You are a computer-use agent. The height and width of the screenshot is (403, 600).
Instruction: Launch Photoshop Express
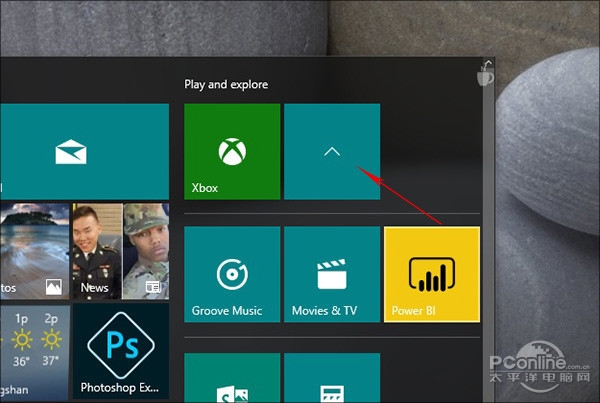click(120, 353)
